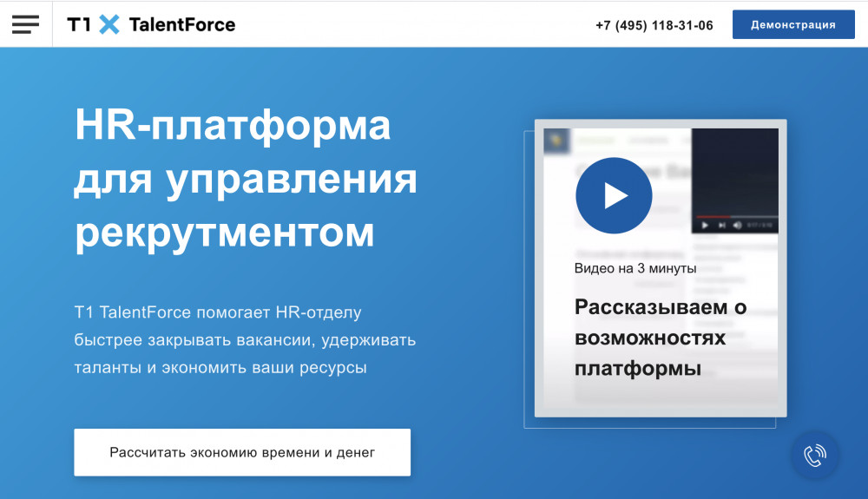Click blurred mini video player thumbnail

point(735,181)
